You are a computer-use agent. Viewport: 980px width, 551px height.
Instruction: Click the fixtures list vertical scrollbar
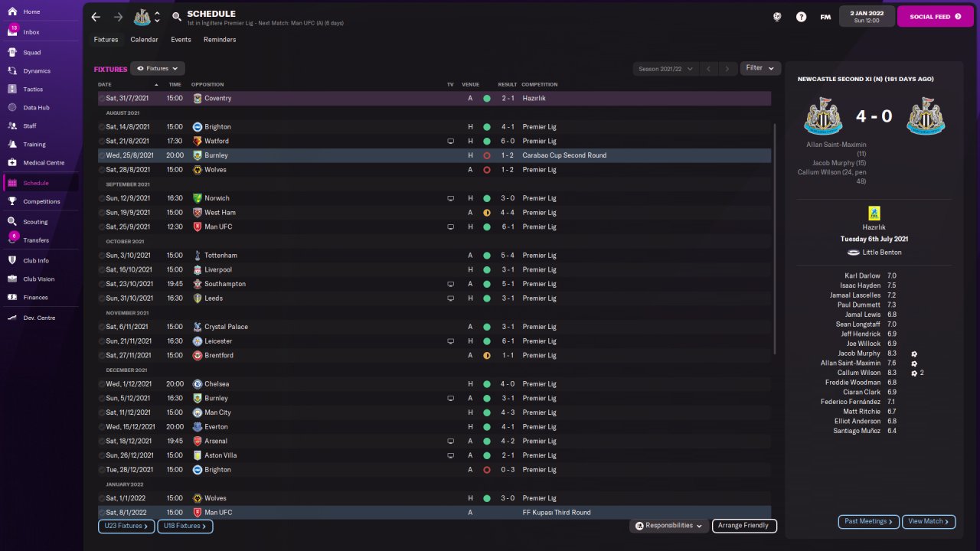click(x=776, y=239)
